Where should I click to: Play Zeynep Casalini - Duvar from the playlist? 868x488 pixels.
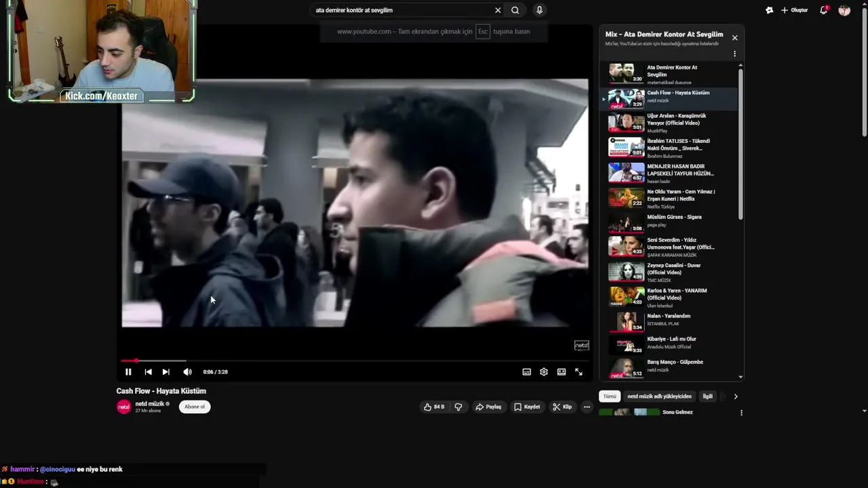pyautogui.click(x=668, y=272)
